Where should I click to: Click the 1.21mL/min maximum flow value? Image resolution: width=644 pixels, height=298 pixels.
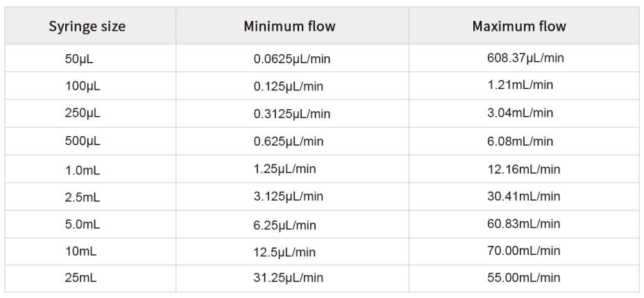point(520,85)
